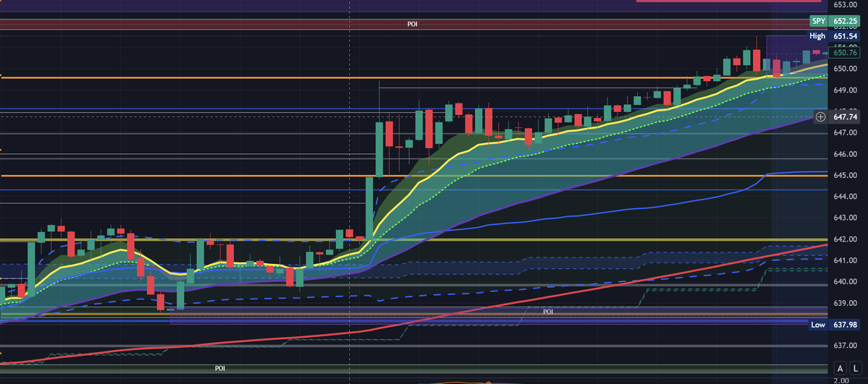This screenshot has width=868, height=384.
Task: Click the 647.74 crosshair price label
Action: click(846, 116)
